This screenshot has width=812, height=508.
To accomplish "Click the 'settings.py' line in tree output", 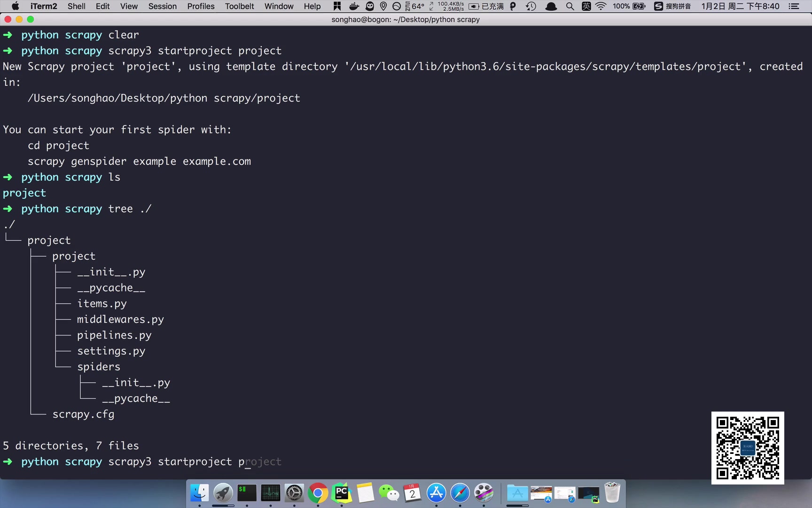I will point(111,351).
